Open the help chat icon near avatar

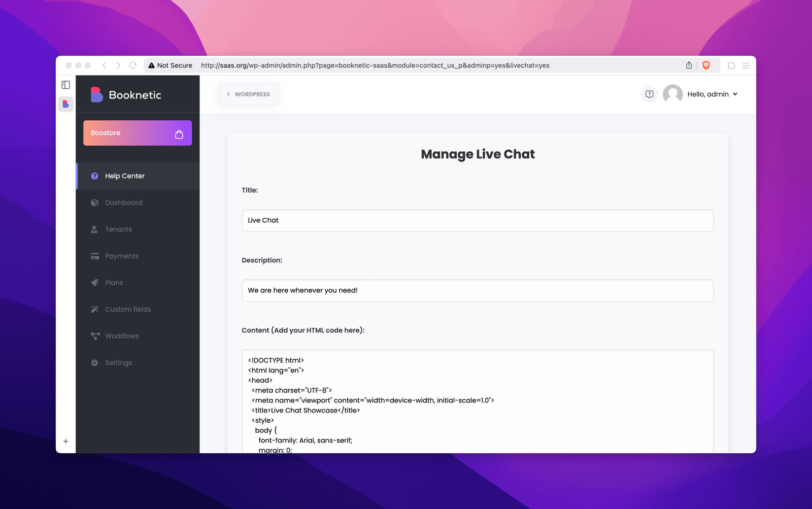pos(650,94)
